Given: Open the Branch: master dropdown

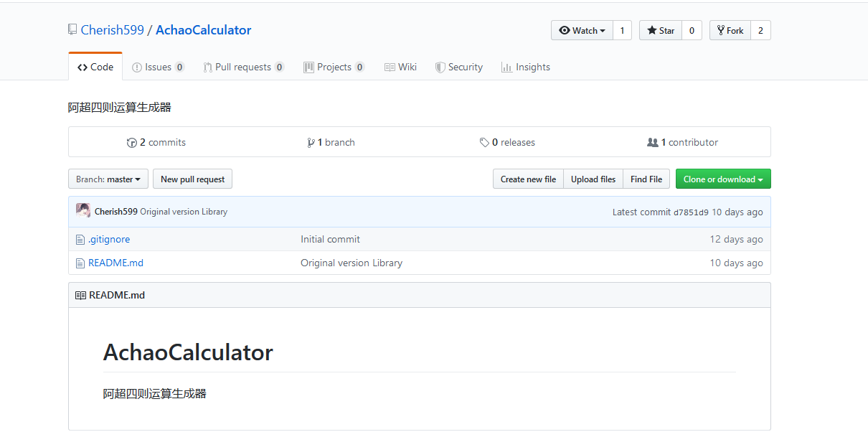Looking at the screenshot, I should (x=108, y=179).
